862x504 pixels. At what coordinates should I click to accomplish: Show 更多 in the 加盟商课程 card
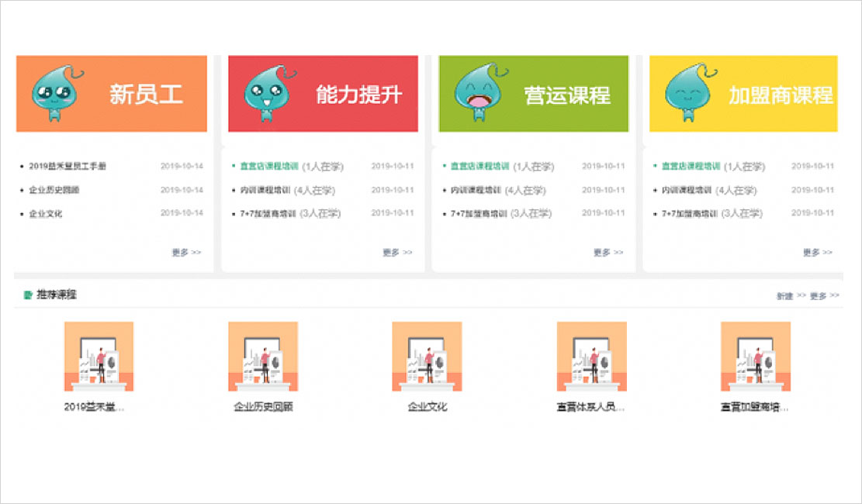point(818,252)
